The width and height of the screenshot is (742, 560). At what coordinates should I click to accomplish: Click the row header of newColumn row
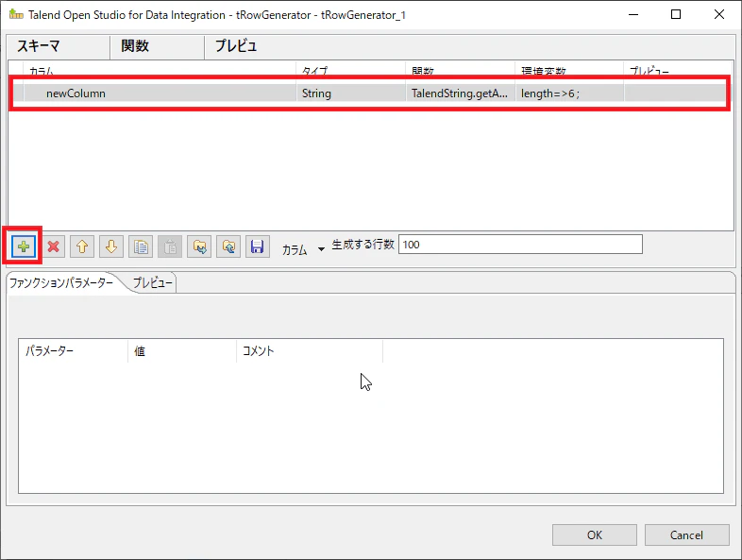click(x=18, y=93)
